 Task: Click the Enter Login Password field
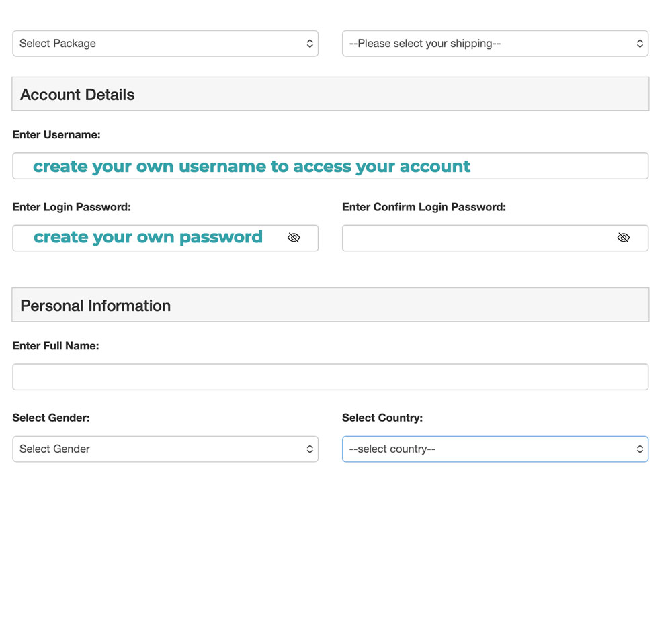tap(165, 238)
